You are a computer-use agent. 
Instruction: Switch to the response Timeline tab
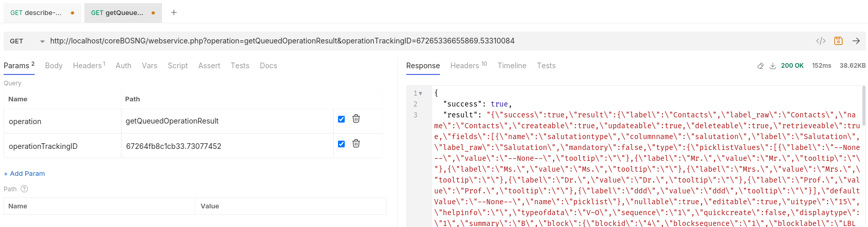(x=511, y=66)
